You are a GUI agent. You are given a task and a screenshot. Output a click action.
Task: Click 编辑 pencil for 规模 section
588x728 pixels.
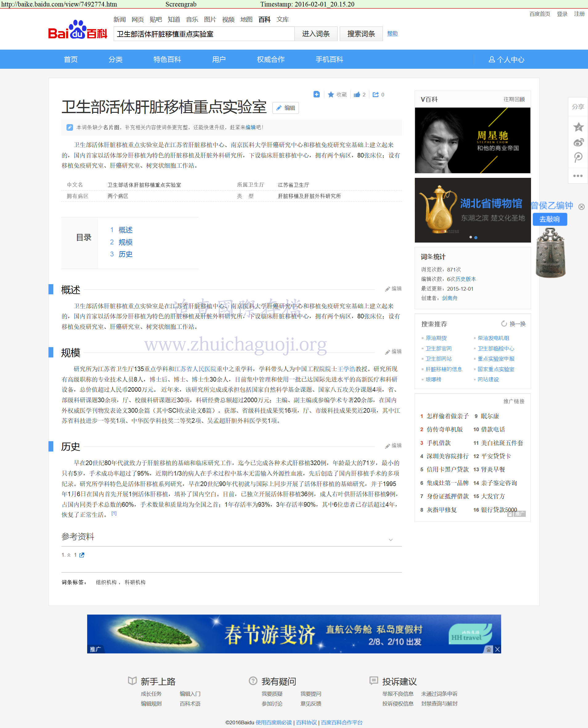tap(393, 351)
